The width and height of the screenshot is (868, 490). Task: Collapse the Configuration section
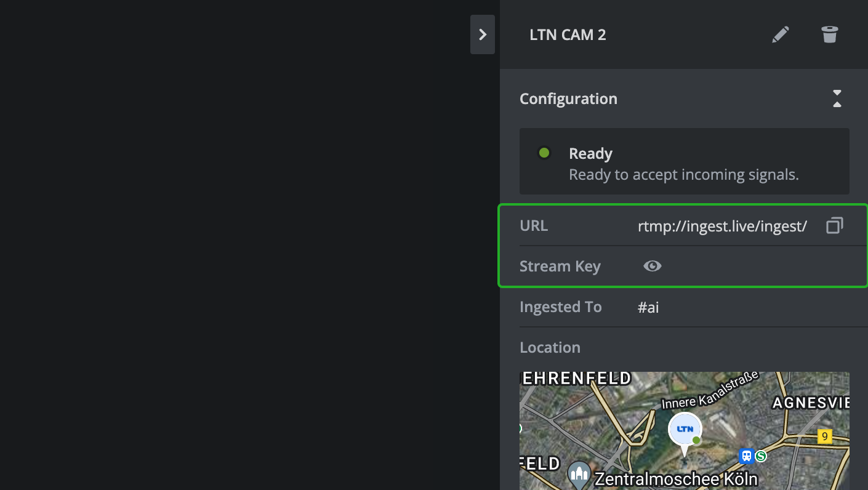[837, 98]
